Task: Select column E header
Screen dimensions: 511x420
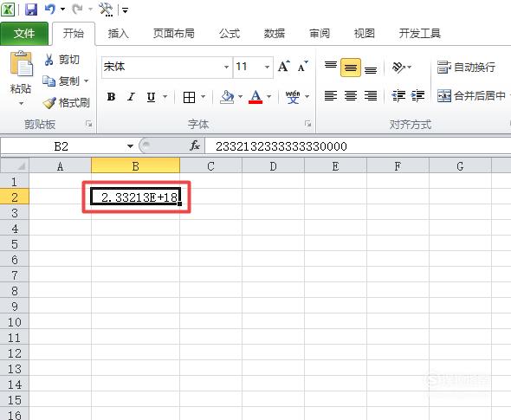Action: pos(335,166)
